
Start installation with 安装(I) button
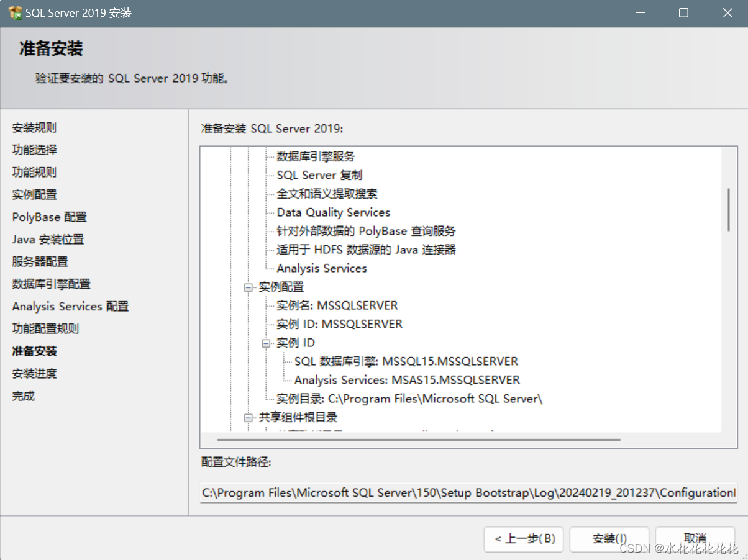tap(609, 539)
